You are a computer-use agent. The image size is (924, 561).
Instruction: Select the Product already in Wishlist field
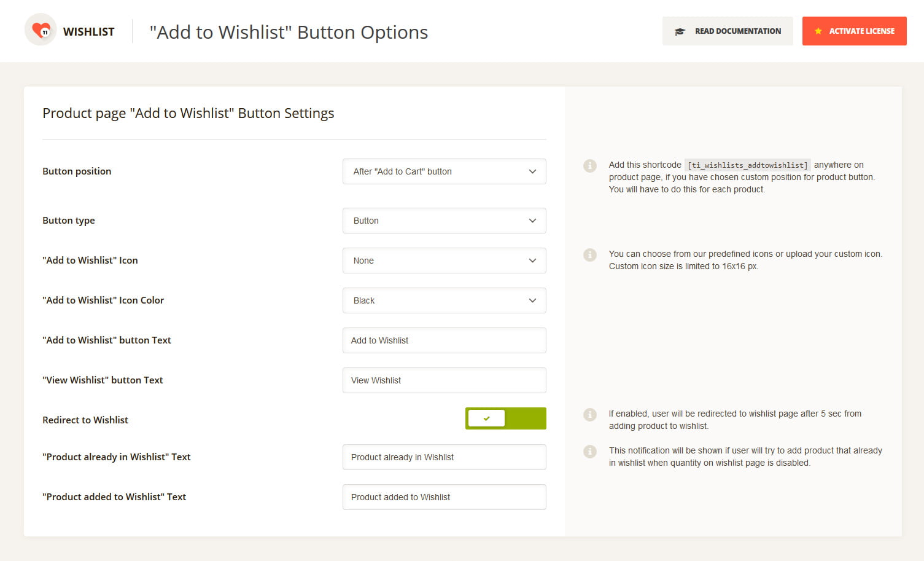click(x=445, y=457)
